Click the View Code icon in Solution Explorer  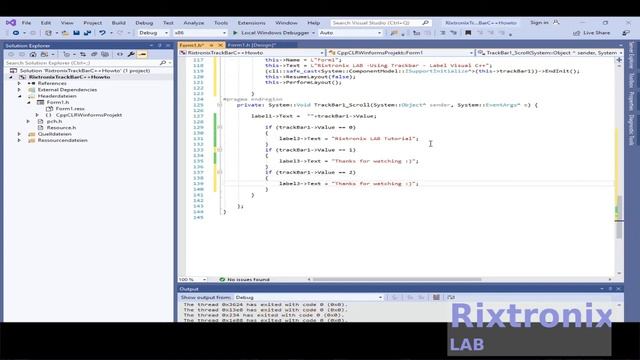click(x=120, y=54)
